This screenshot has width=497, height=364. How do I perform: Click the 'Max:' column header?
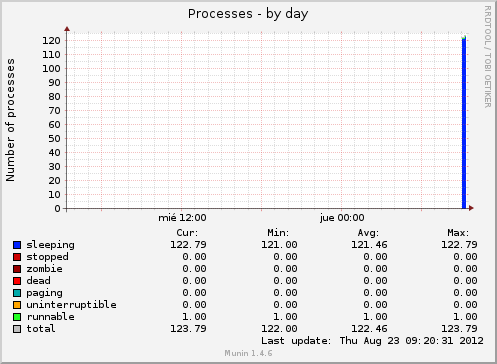click(x=458, y=233)
